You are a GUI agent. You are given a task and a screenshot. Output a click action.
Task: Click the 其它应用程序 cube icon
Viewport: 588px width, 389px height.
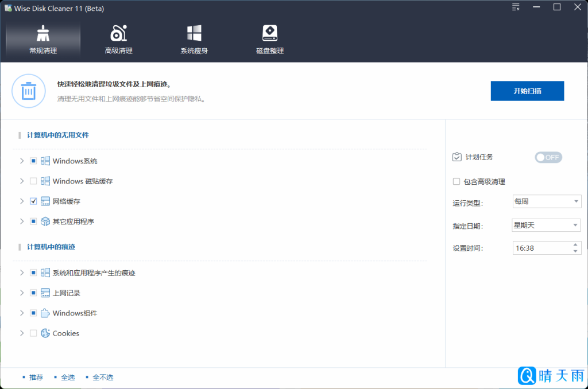point(45,221)
